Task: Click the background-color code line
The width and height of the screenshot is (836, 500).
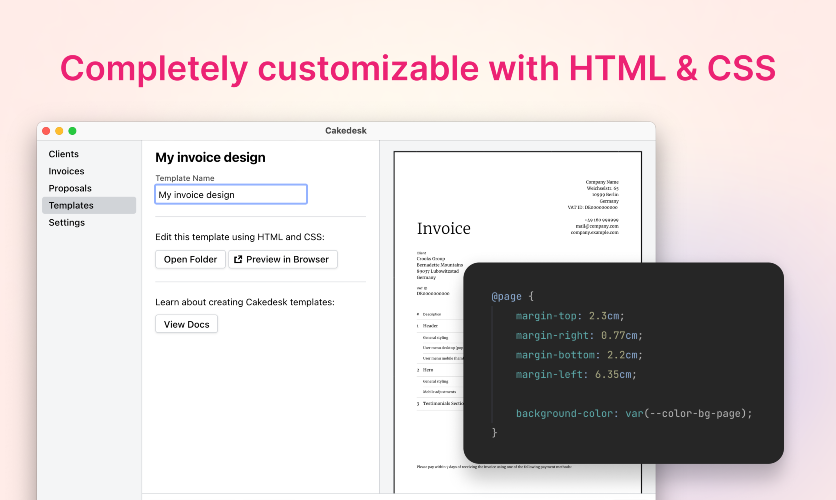Action: point(634,414)
